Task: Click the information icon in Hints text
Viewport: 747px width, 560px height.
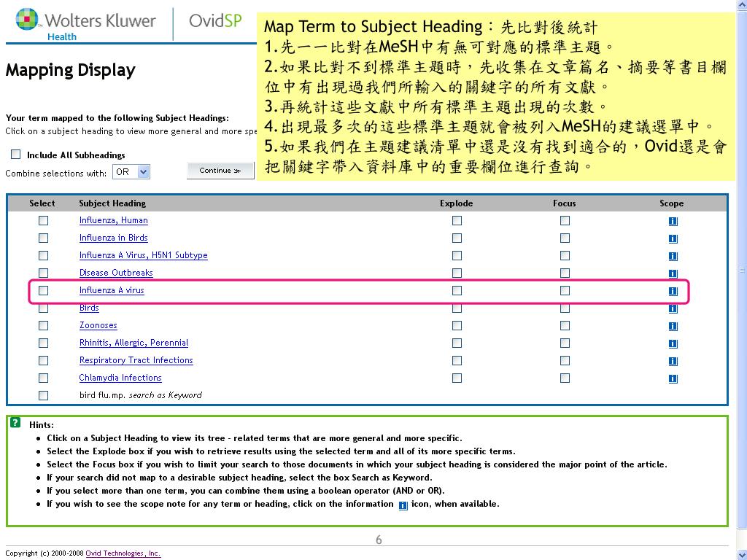Action: pyautogui.click(x=403, y=505)
